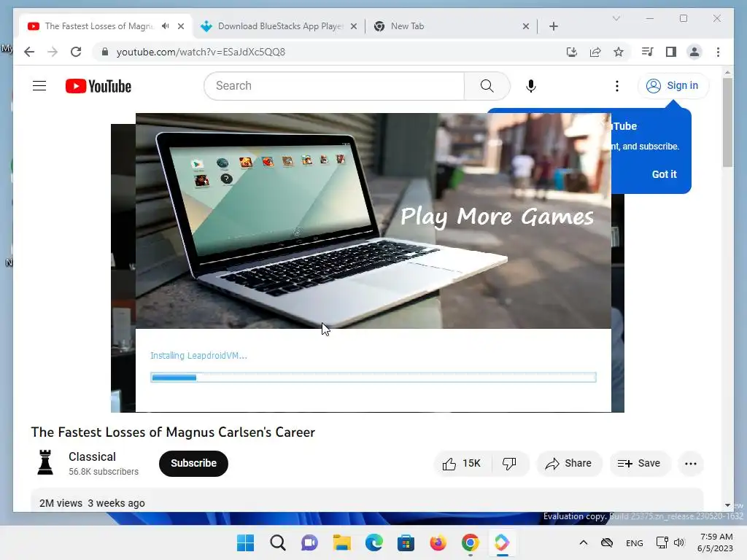Toggle the Chrome side panel
This screenshot has width=747, height=560.
(x=671, y=52)
